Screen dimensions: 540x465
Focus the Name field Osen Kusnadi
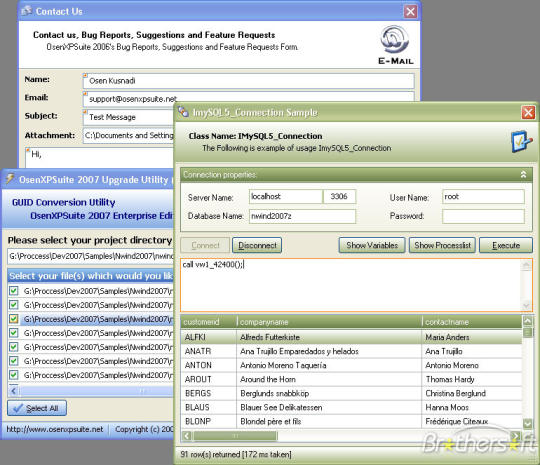click(x=248, y=81)
